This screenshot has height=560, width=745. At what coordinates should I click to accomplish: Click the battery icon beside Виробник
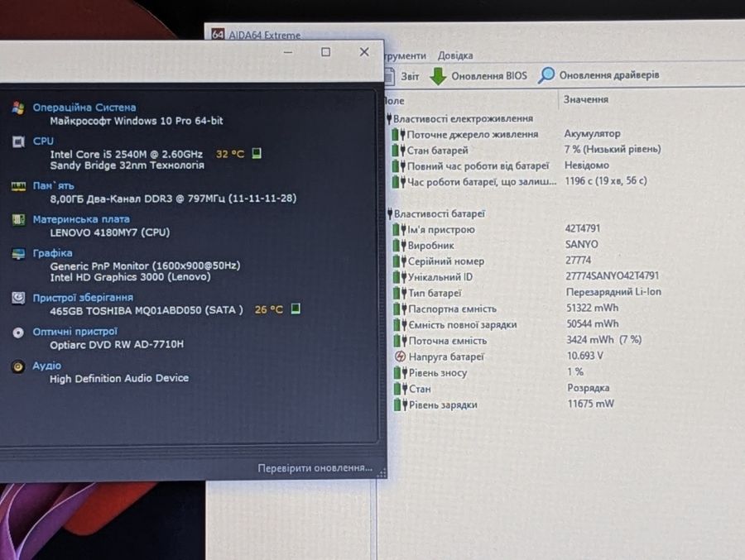(x=399, y=246)
